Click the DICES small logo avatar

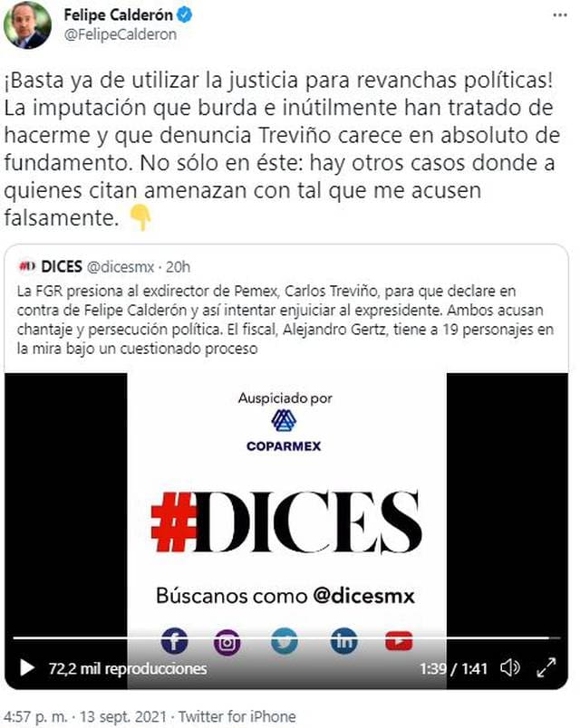tap(27, 266)
